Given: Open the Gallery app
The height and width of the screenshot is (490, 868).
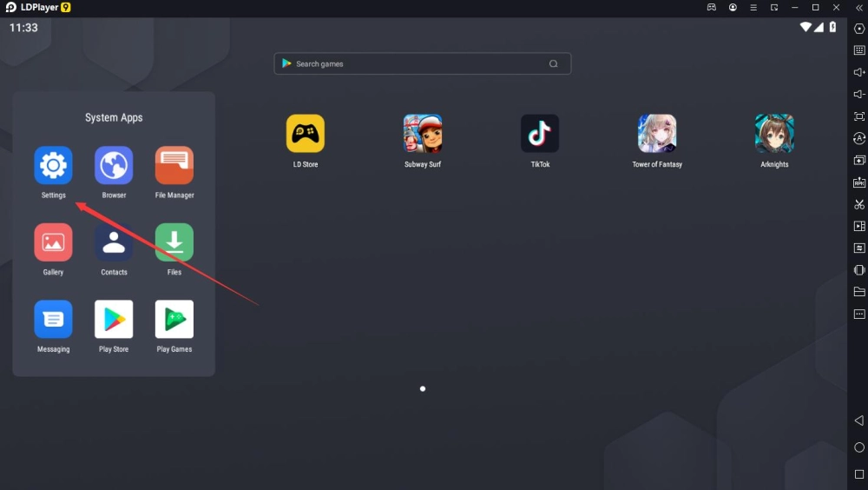Looking at the screenshot, I should (x=53, y=242).
